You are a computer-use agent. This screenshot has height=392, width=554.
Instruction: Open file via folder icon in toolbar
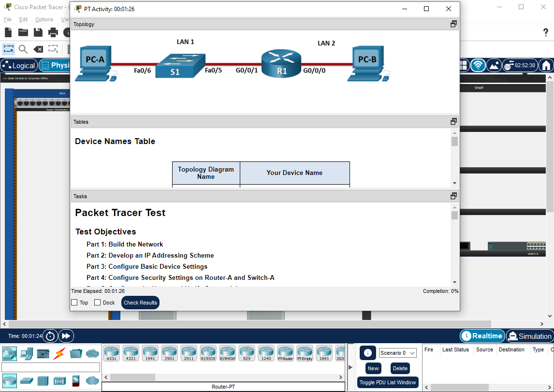pos(23,32)
